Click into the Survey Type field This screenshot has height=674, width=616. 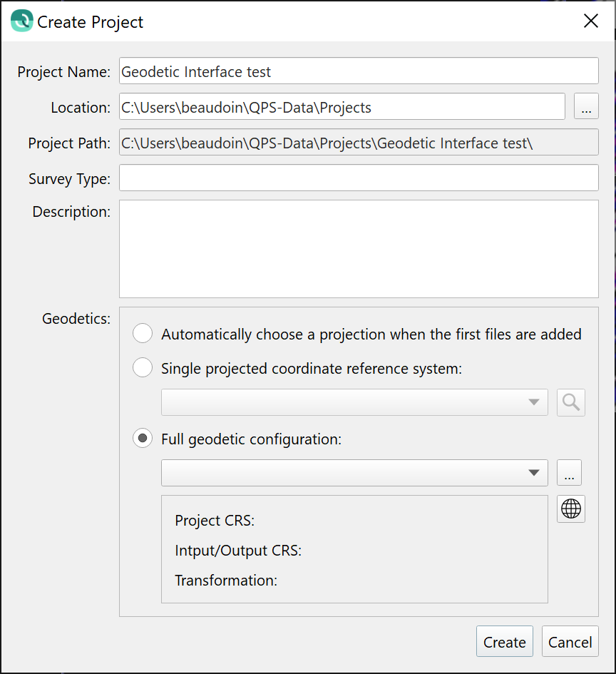tap(358, 178)
